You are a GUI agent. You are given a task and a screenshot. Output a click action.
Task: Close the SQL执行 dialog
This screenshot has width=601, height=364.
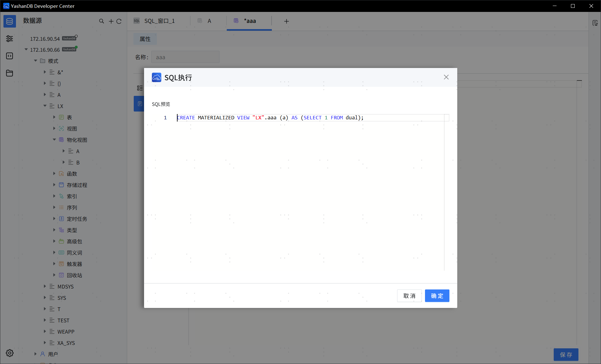(x=446, y=77)
